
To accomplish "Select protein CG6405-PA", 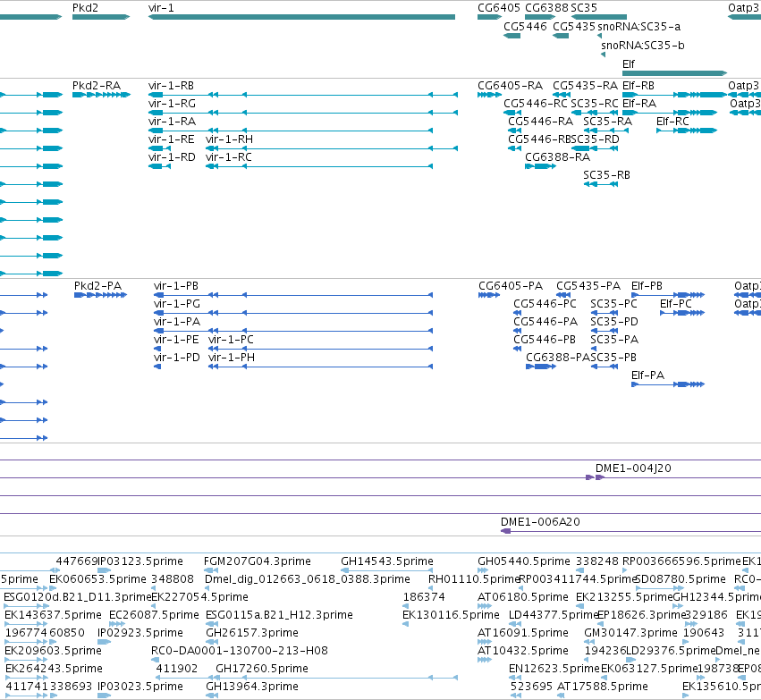I will click(x=511, y=286).
